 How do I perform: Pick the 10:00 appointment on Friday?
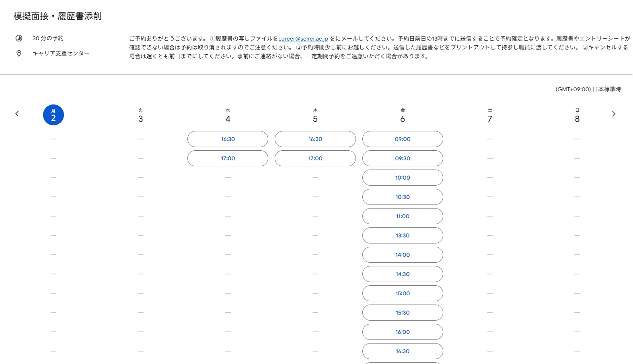tap(403, 178)
